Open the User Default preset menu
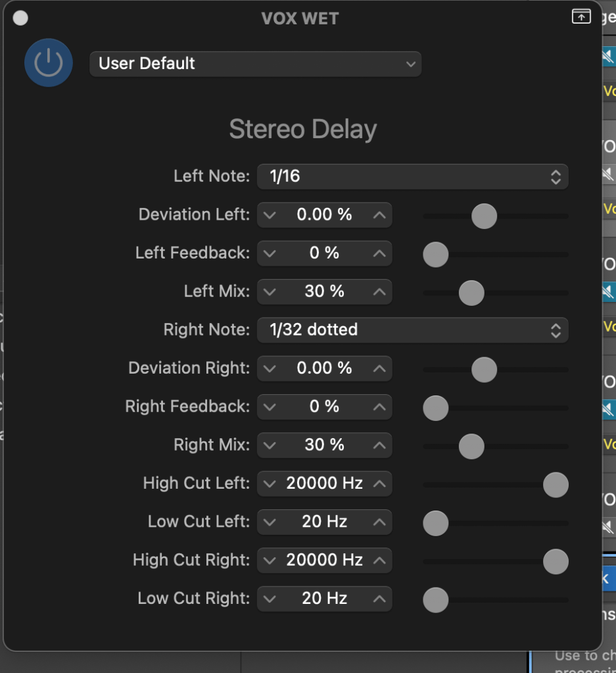 [x=255, y=63]
